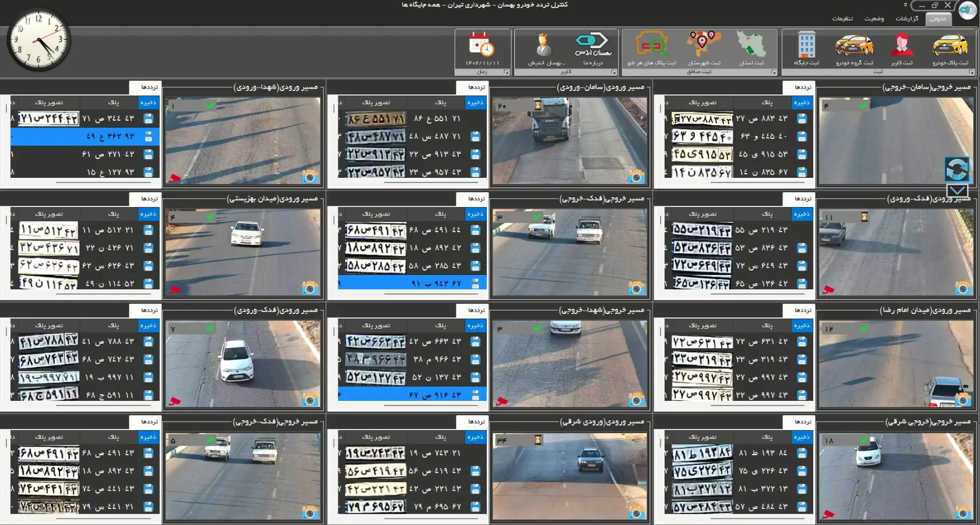980x525 pixels.
Task: Click the application logo button top-right
Action: pos(967,10)
